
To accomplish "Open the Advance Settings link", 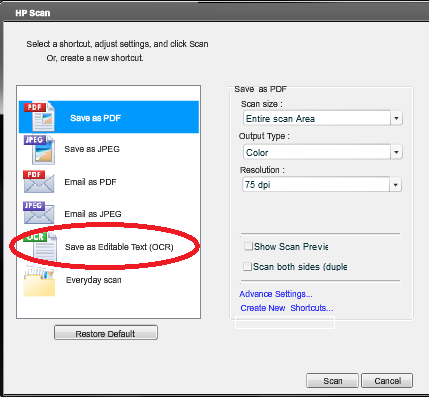I will pyautogui.click(x=276, y=294).
